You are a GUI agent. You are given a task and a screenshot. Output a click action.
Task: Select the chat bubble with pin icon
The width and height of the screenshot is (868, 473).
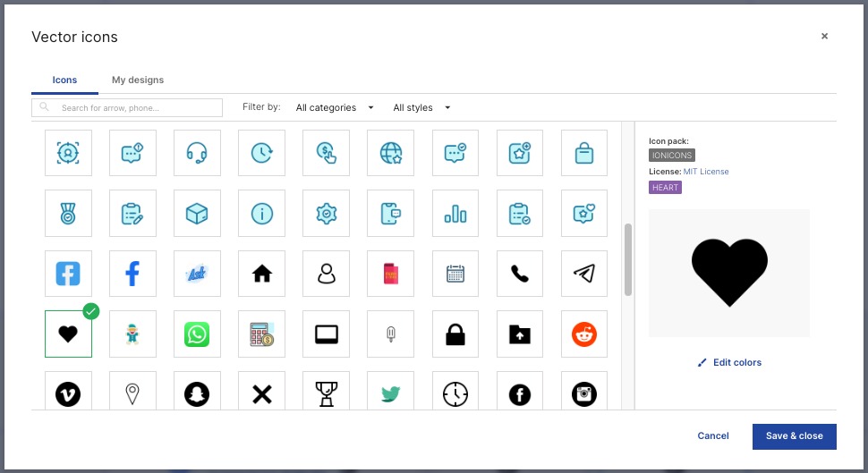(x=132, y=153)
